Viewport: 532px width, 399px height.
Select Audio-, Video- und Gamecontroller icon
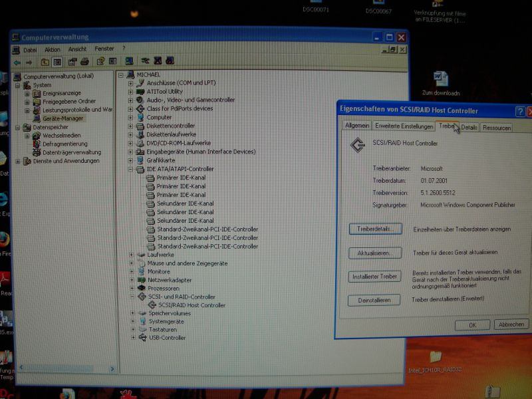pos(140,100)
